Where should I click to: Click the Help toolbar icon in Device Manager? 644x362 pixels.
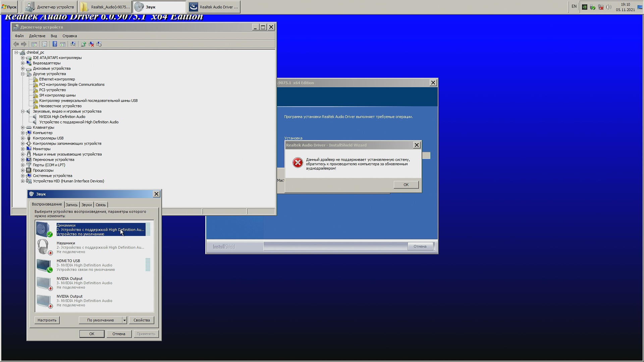55,44
